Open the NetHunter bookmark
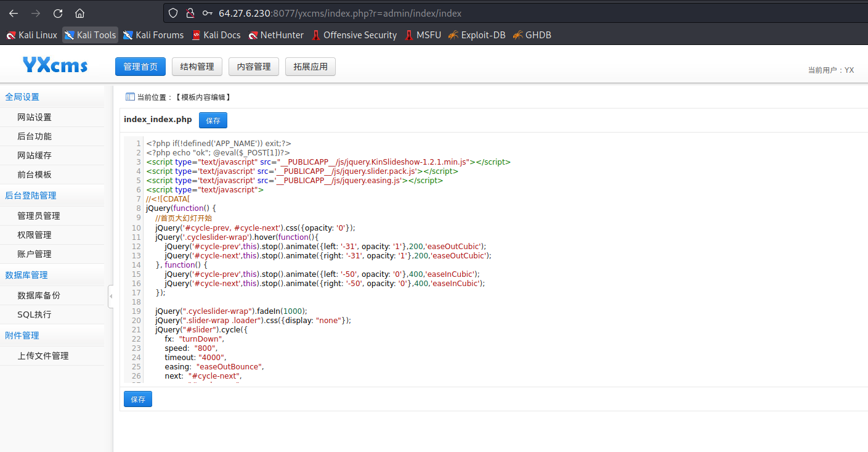The image size is (868, 452). click(x=276, y=35)
